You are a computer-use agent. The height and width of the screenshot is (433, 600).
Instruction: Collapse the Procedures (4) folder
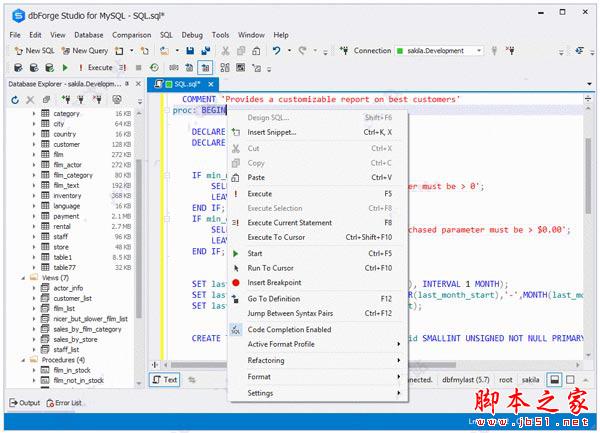click(23, 360)
